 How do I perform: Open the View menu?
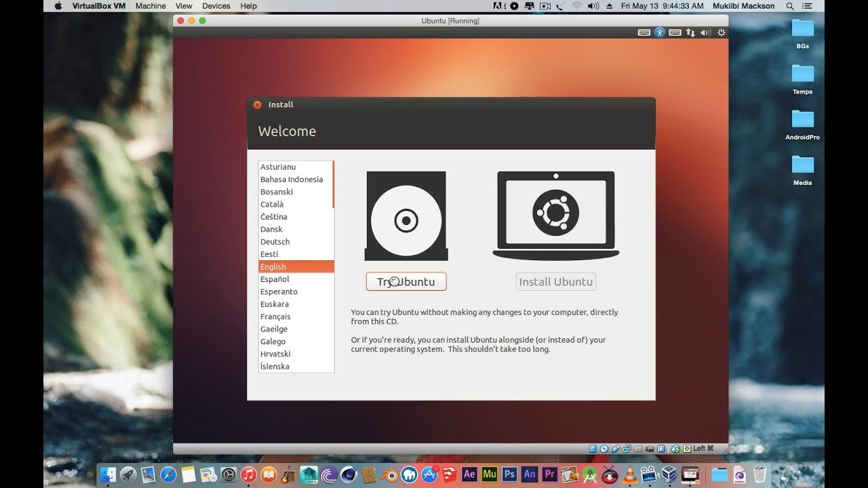click(x=184, y=5)
